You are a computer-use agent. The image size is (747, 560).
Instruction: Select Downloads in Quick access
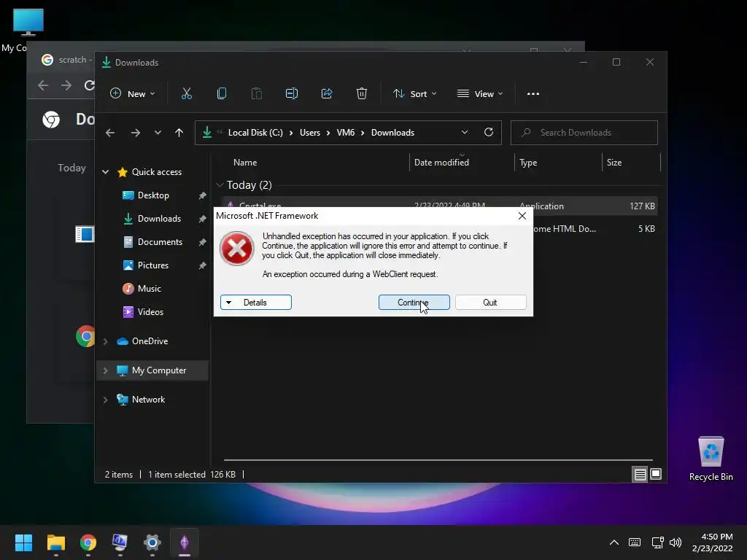159,219
